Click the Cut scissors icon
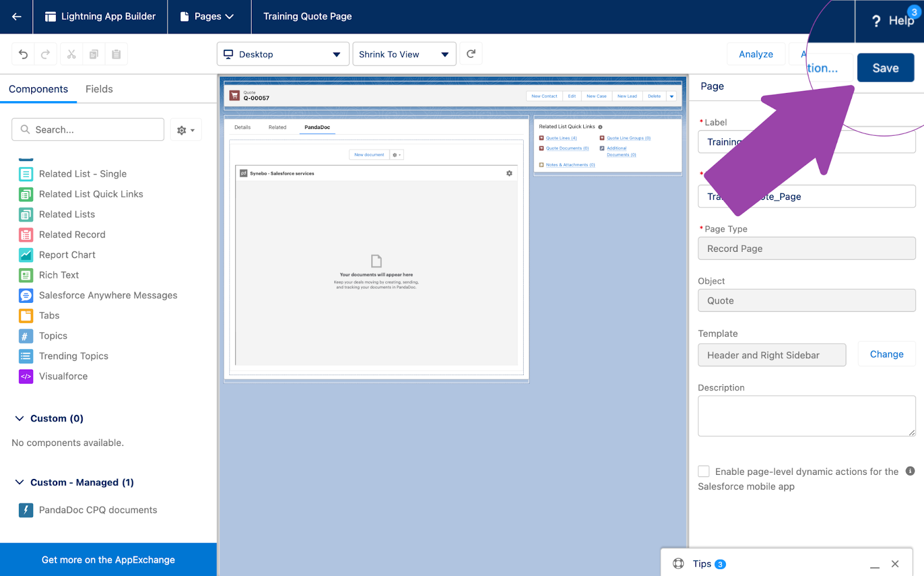Viewport: 924px width, 576px height. (x=72, y=54)
